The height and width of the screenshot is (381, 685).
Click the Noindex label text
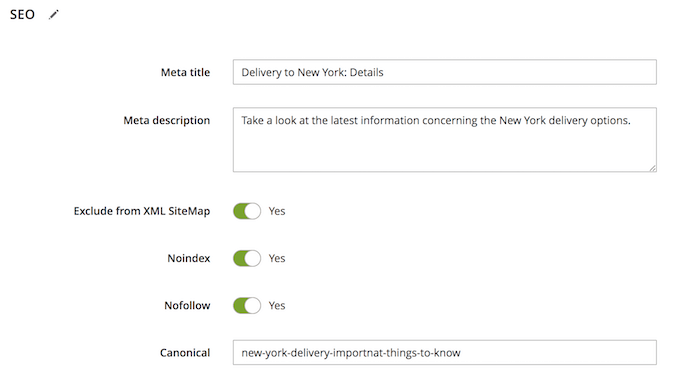189,258
